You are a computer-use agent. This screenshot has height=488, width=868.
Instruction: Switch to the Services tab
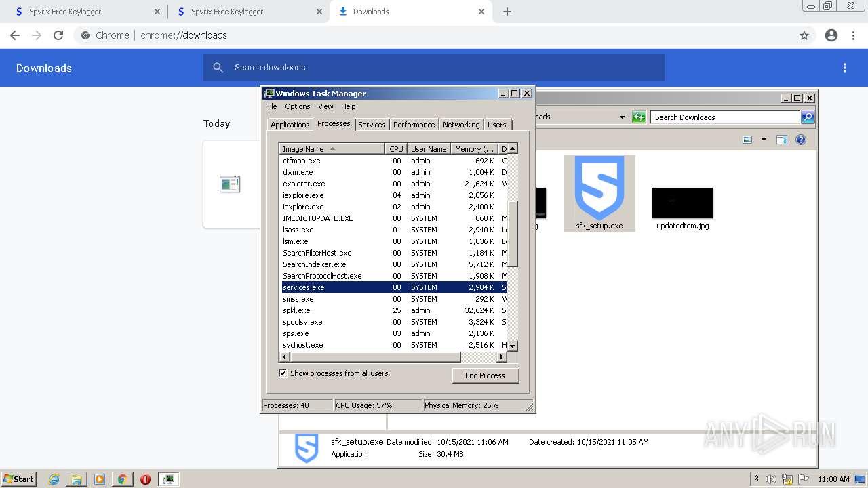(372, 125)
